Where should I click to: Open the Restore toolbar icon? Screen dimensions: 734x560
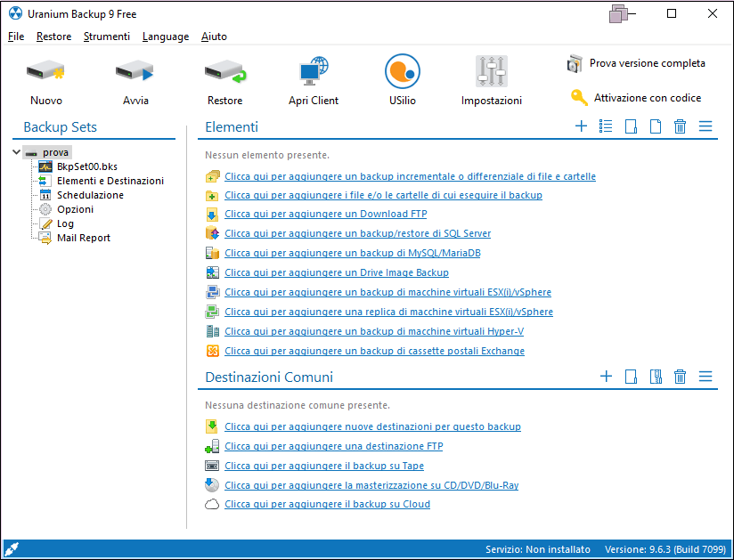pos(225,71)
